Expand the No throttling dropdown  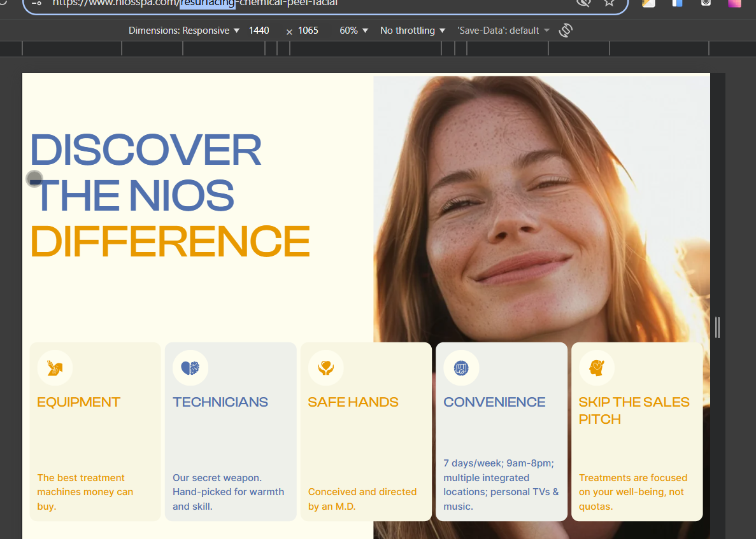412,31
